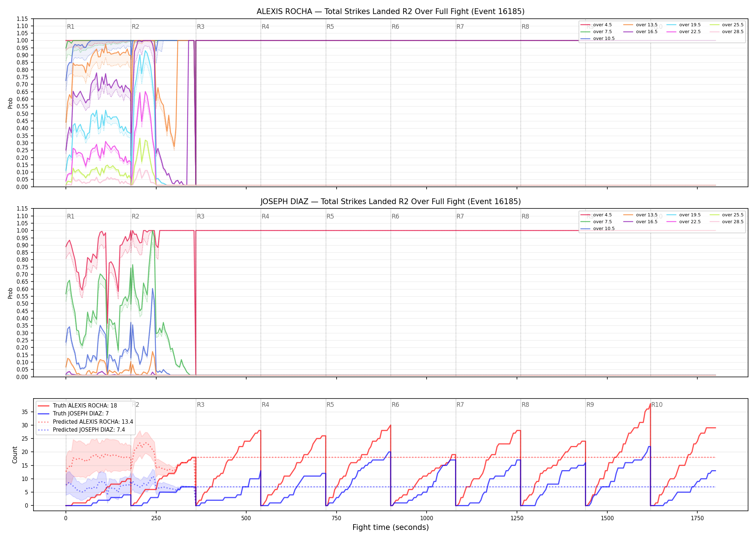Click x-axis tick label '750'

[x=337, y=518]
